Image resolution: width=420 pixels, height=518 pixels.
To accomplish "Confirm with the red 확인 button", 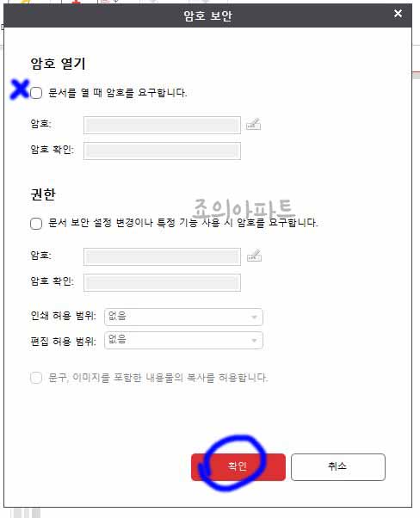I will pos(238,467).
